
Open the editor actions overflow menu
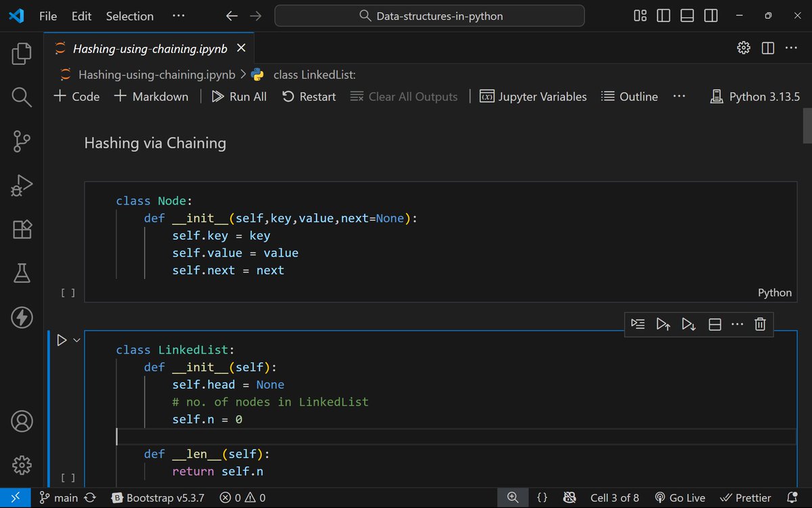click(x=791, y=47)
